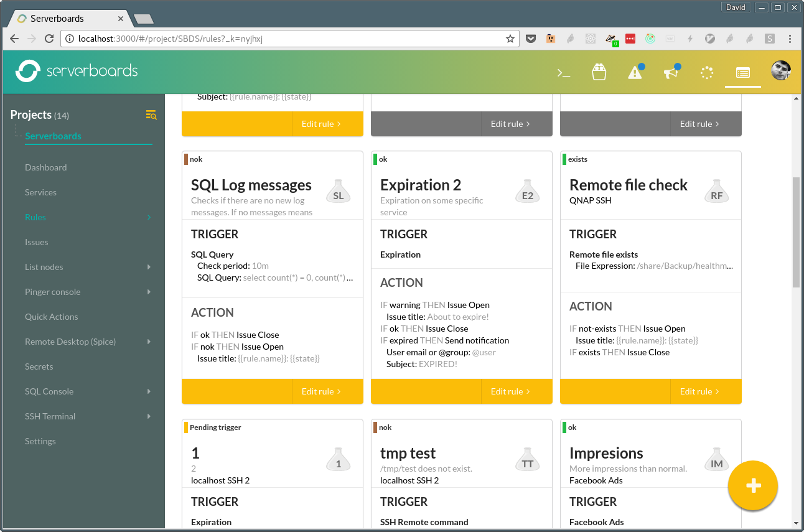Click Edit rule on top-middle gray card

(x=511, y=124)
